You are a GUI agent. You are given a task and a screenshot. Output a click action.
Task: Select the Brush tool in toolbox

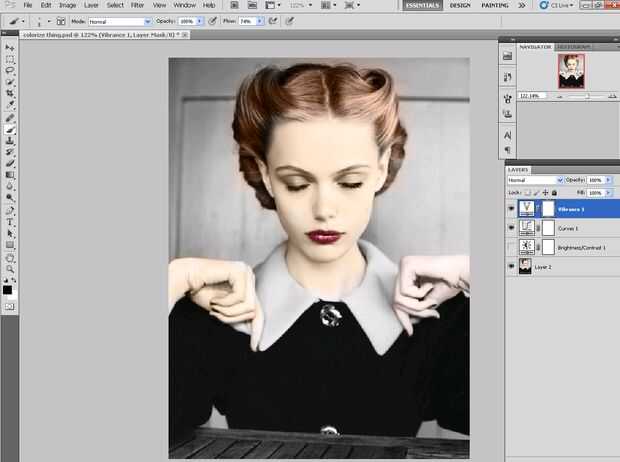coord(9,130)
